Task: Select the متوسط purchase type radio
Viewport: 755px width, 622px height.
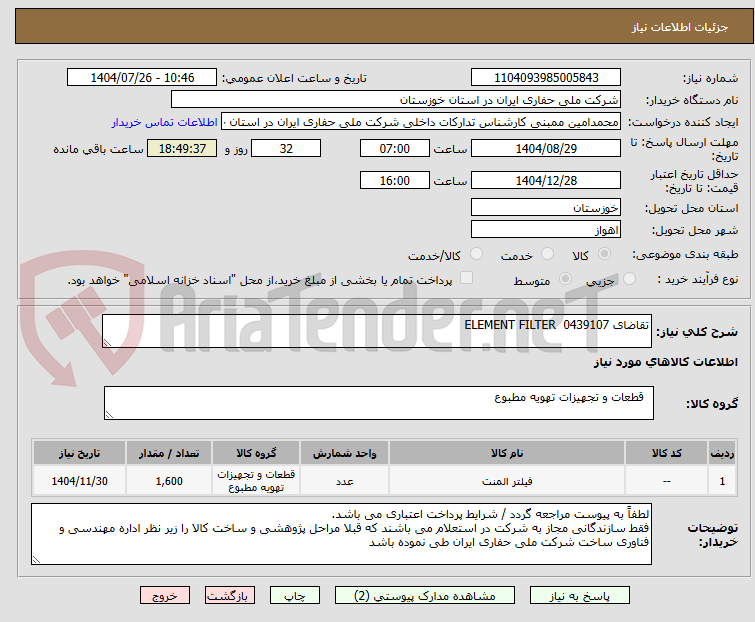Action: pos(565,279)
